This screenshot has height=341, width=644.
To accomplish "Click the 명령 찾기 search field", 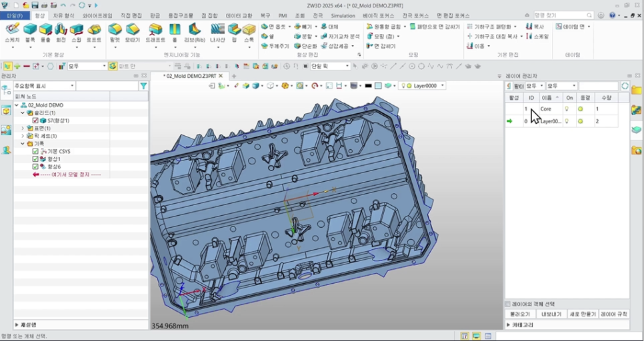I will point(563,15).
